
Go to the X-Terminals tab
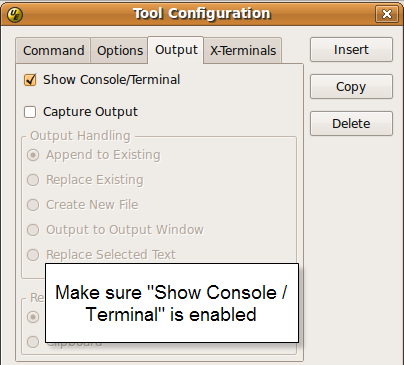point(243,51)
